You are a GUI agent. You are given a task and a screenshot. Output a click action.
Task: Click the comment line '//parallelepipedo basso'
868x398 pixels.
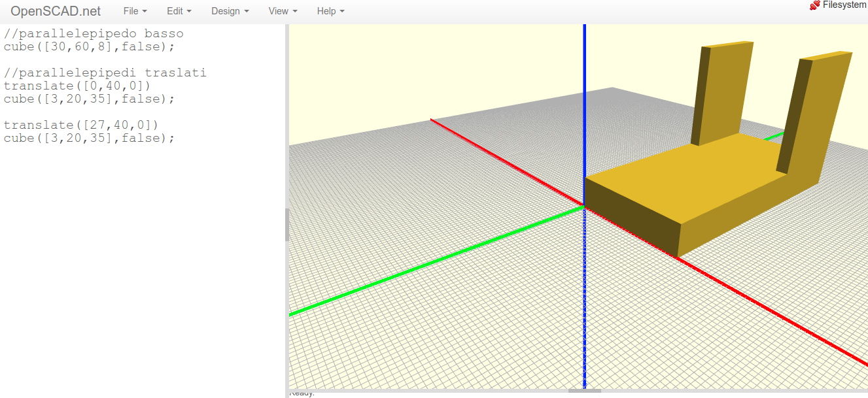[x=94, y=33]
